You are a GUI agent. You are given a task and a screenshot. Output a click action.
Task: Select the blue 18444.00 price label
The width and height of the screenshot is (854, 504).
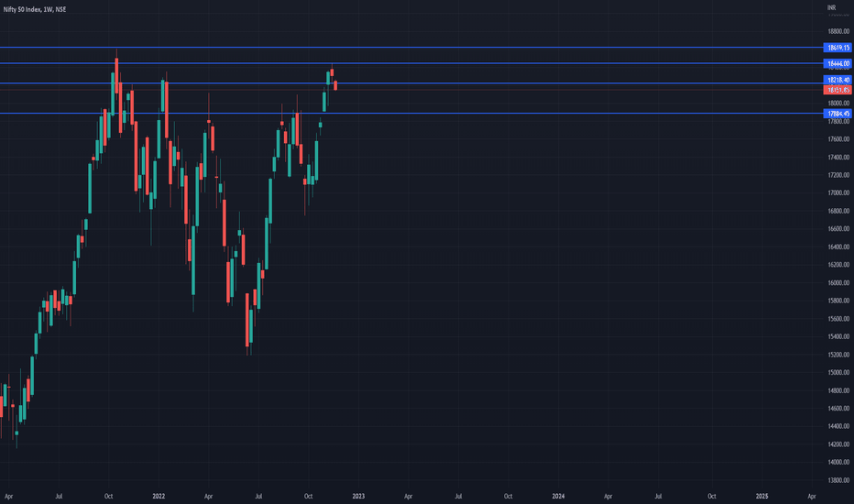coord(838,64)
